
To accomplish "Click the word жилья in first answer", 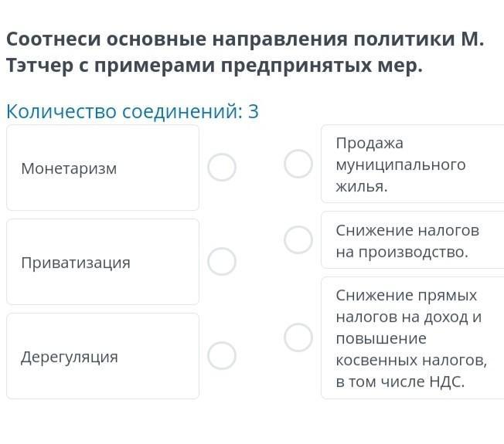I will pyautogui.click(x=362, y=186).
